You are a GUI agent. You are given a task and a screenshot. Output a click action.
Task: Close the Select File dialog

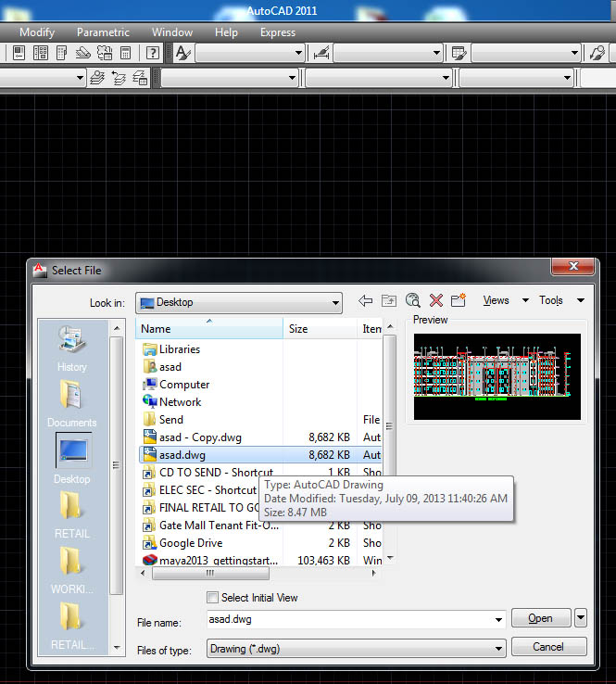pos(572,266)
